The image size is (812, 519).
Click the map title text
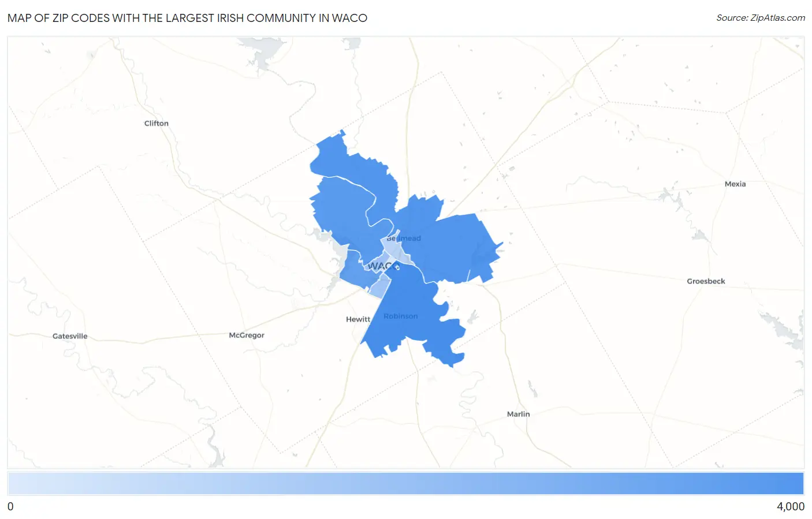tap(187, 18)
